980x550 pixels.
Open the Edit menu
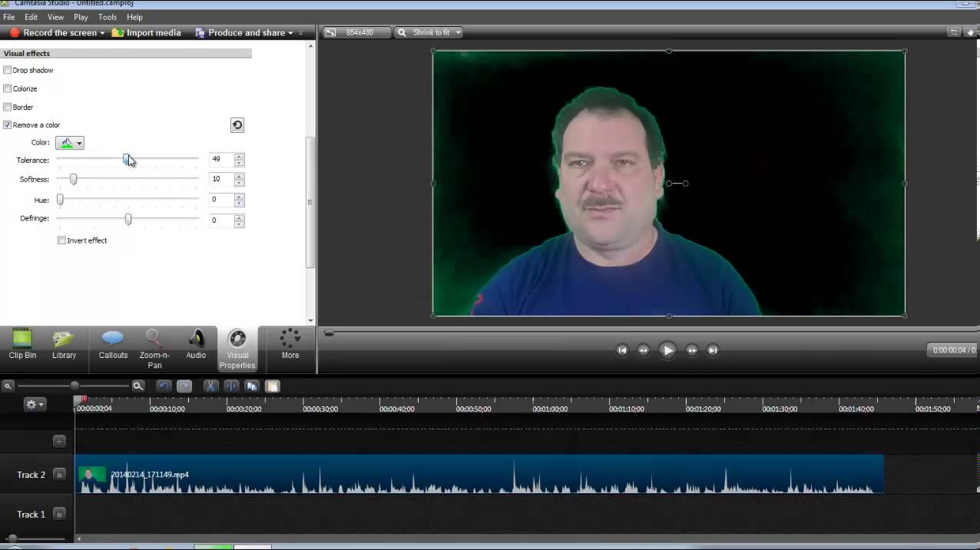pos(31,17)
